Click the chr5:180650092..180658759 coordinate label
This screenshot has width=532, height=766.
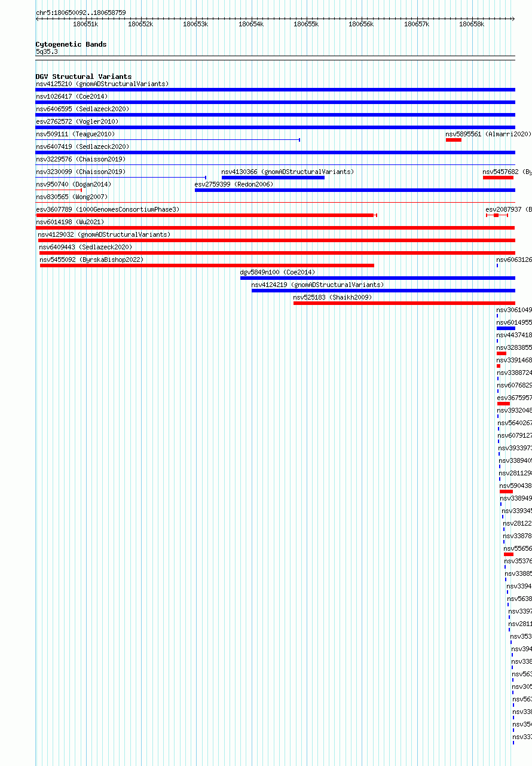tap(81, 13)
